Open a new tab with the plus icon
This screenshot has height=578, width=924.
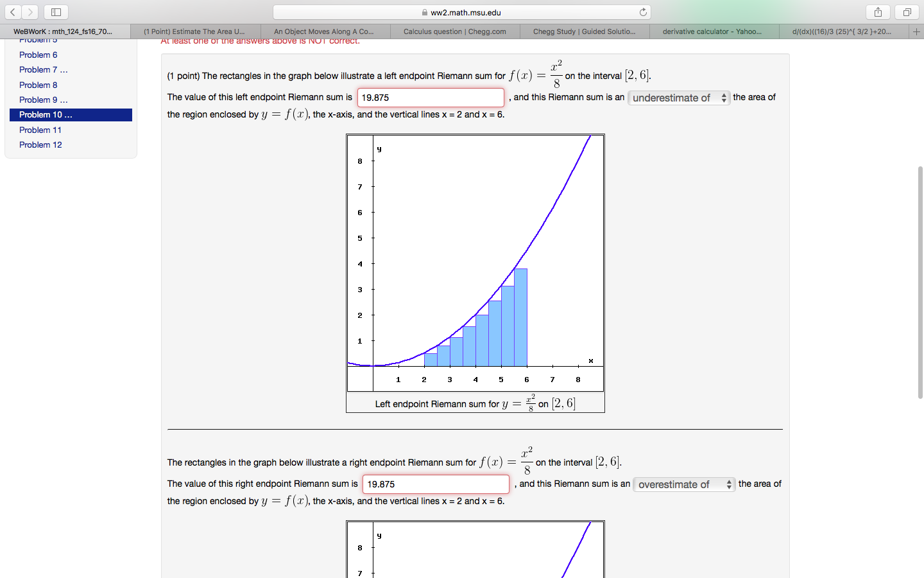pyautogui.click(x=916, y=30)
